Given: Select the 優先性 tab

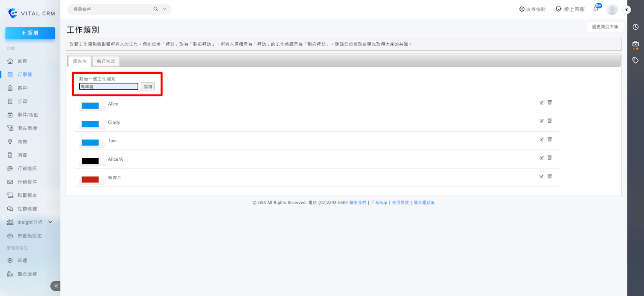Looking at the screenshot, I should coord(80,61).
